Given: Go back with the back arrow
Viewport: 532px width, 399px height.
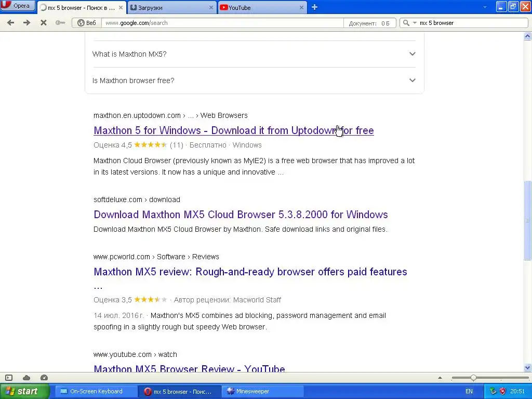Looking at the screenshot, I should click(x=10, y=23).
